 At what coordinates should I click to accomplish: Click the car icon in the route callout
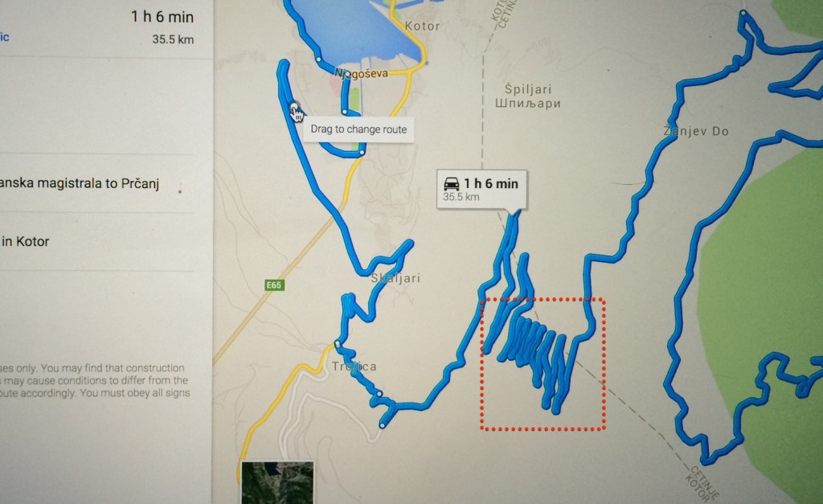click(451, 184)
